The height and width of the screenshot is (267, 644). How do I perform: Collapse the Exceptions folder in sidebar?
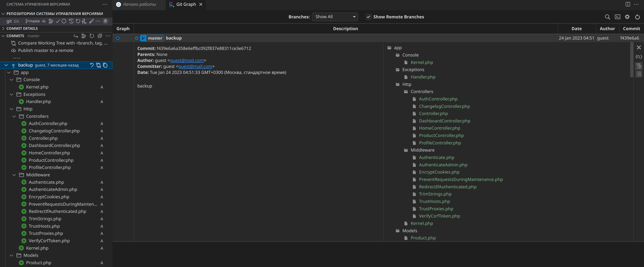(x=11, y=94)
